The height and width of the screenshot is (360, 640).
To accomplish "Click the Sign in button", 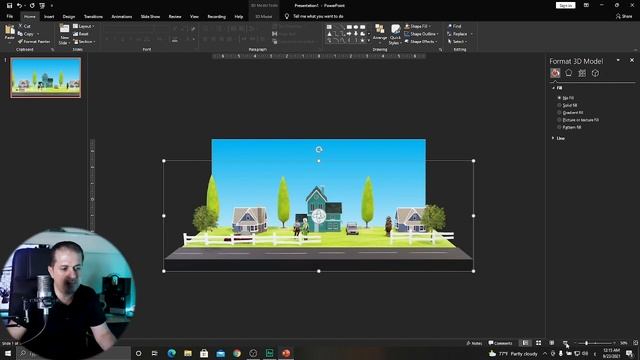I will (565, 5).
